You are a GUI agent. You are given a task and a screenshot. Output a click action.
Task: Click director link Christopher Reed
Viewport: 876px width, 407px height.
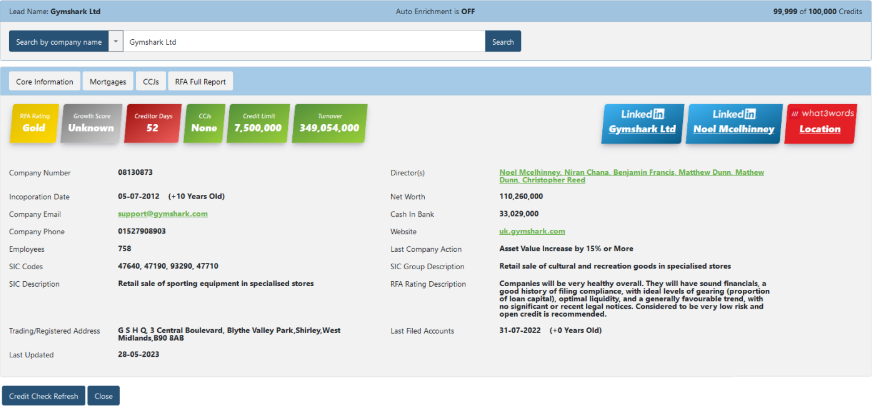pos(553,180)
